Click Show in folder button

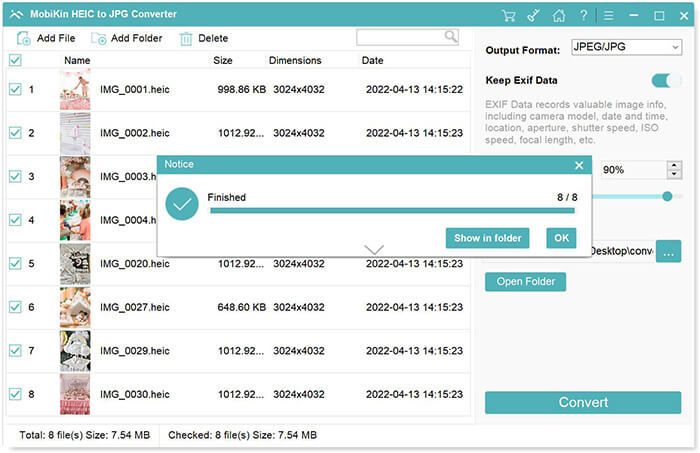(x=487, y=238)
